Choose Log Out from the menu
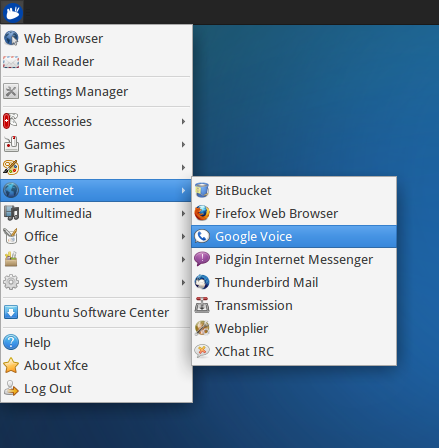This screenshot has width=439, height=448. tap(96, 389)
